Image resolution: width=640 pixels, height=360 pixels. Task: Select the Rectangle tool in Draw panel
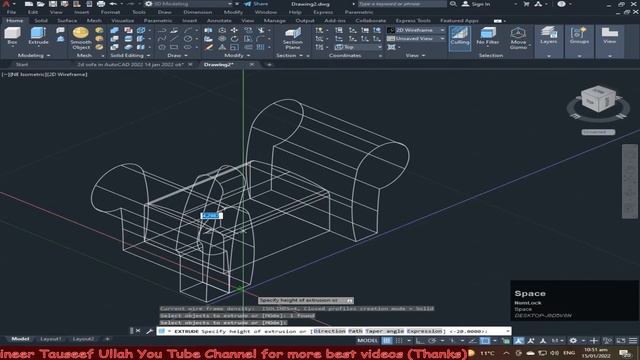pyautogui.click(x=174, y=47)
